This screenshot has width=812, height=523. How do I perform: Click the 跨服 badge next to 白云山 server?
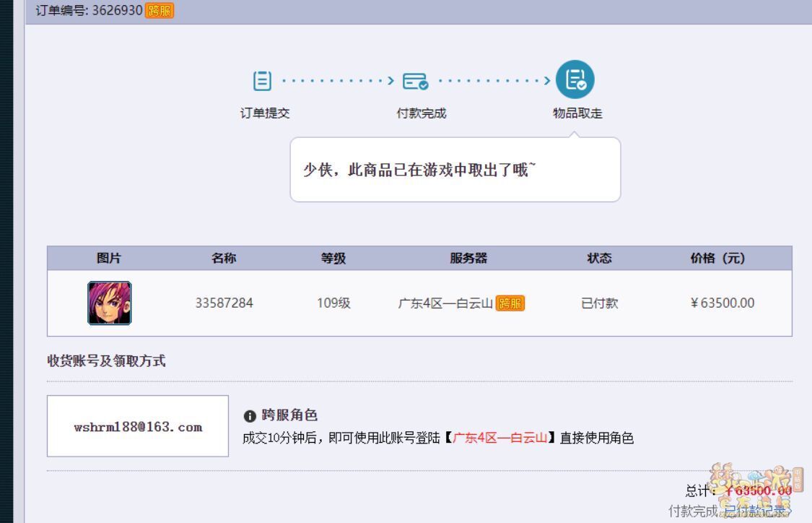pyautogui.click(x=510, y=303)
